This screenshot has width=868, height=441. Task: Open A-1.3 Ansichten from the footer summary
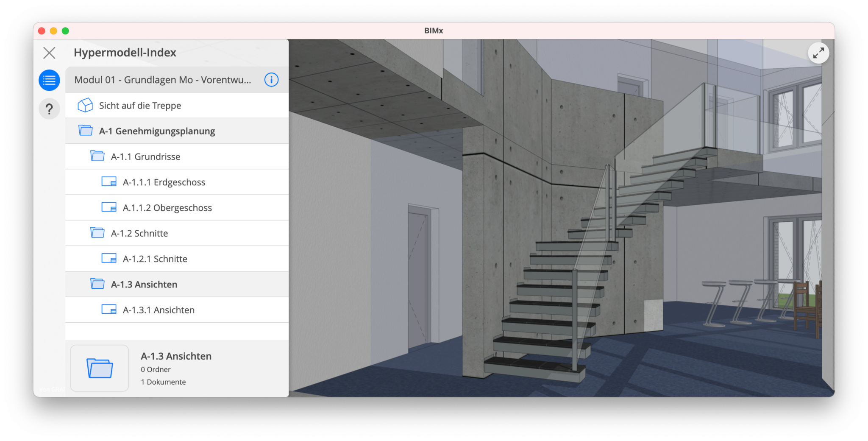tap(176, 356)
